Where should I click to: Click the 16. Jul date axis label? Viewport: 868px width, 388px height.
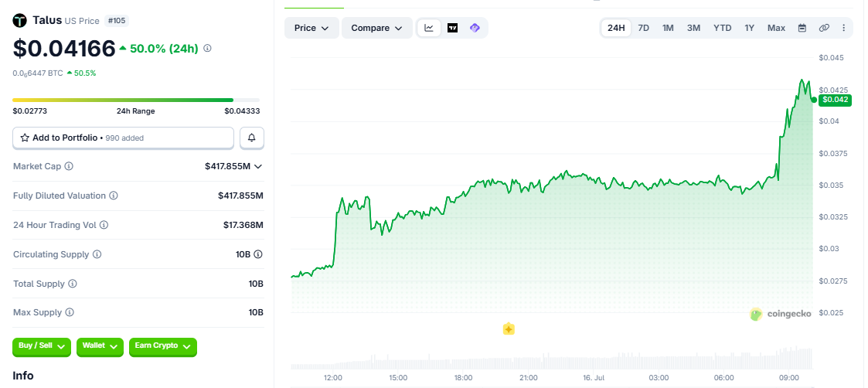[x=594, y=377]
